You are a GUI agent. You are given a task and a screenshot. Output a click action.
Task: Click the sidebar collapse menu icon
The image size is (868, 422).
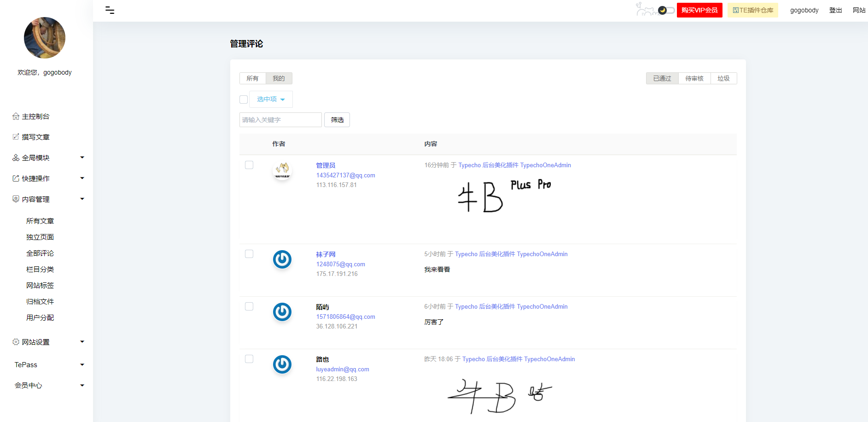coord(110,10)
